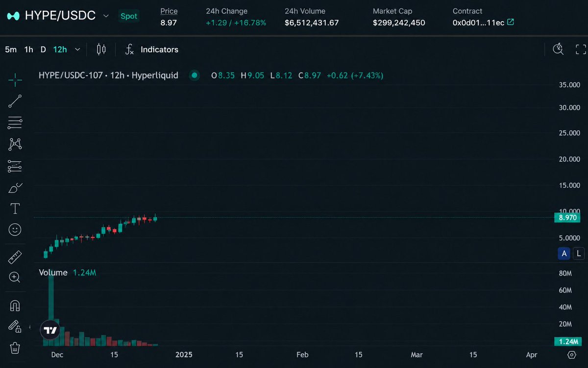The height and width of the screenshot is (368, 588).
Task: Click the 24h Change value +1.29 / +16.78%
Action: 236,23
